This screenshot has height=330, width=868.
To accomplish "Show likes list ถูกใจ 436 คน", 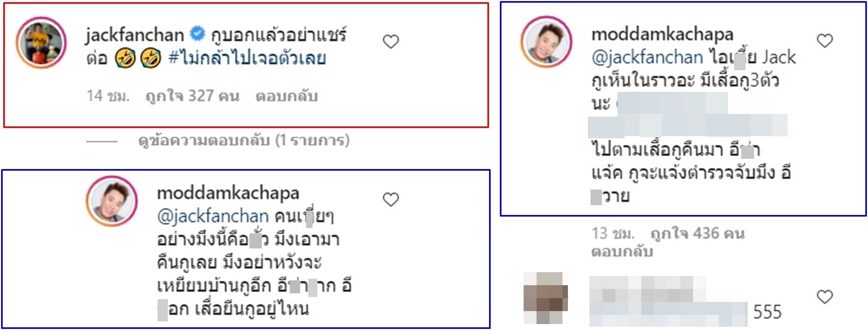I will [697, 234].
